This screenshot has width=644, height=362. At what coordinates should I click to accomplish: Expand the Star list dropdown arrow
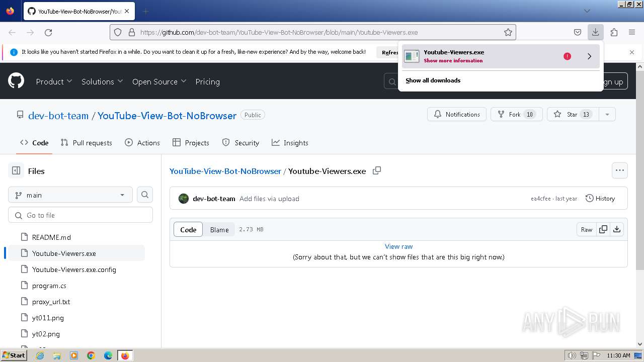click(607, 114)
